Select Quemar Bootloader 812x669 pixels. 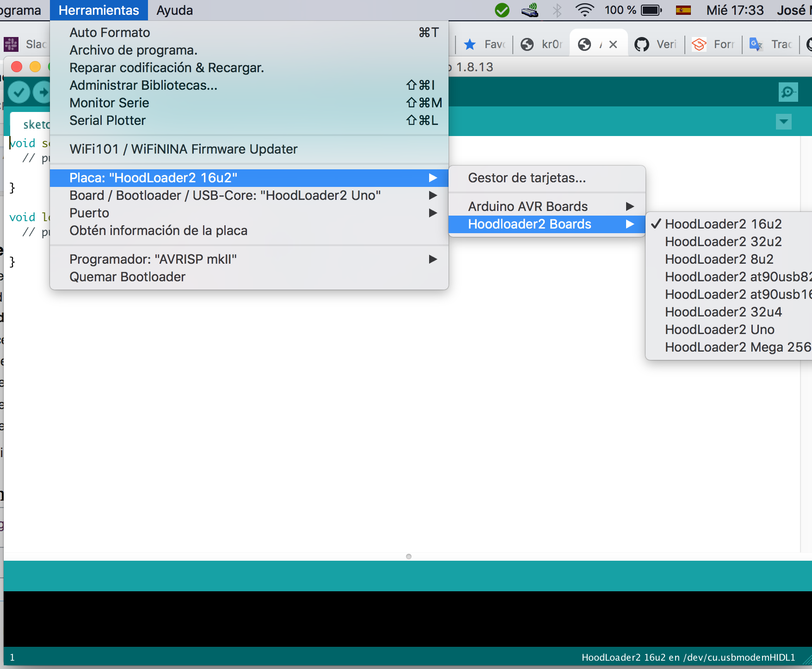click(x=249, y=277)
